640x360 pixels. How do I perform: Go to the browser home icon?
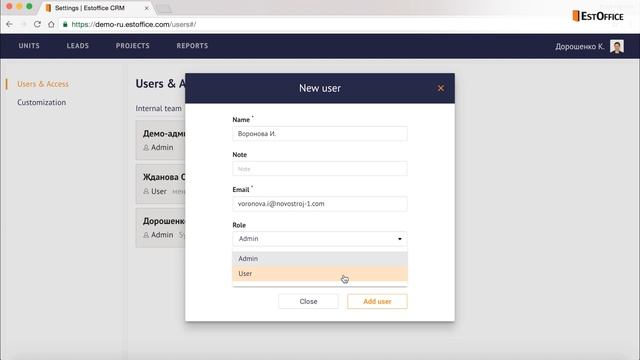click(51, 24)
